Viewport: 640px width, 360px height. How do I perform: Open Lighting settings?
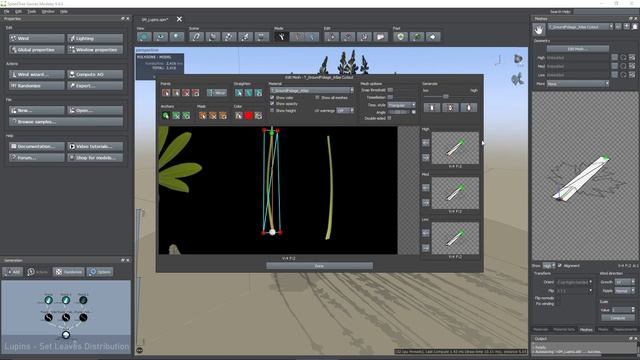[95, 38]
